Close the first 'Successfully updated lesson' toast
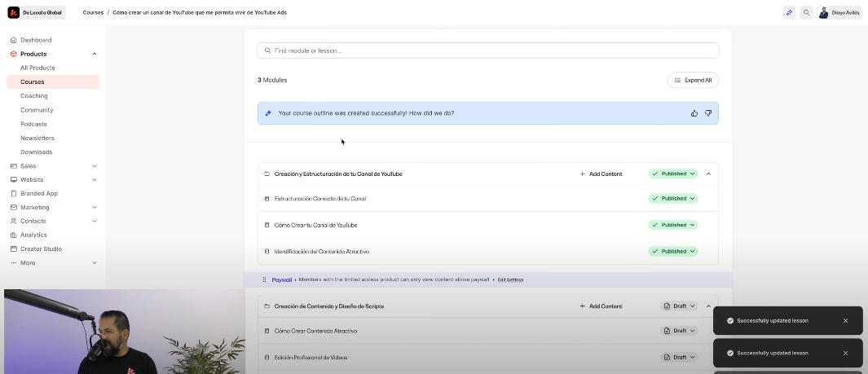This screenshot has width=868, height=374. [x=845, y=320]
